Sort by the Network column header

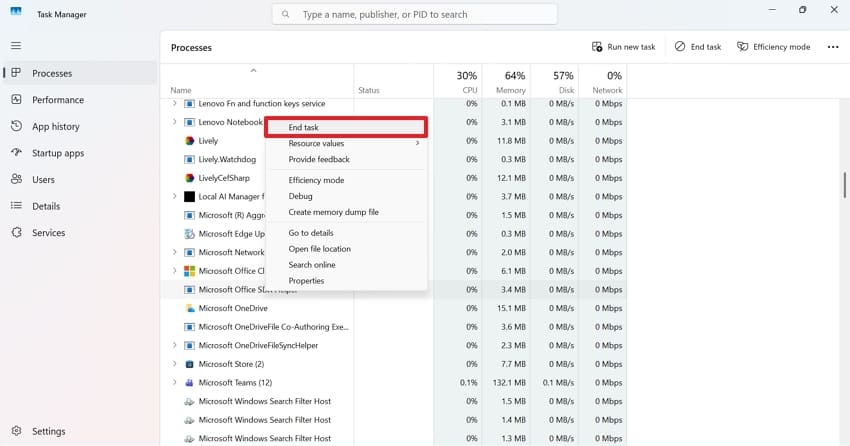click(602, 81)
